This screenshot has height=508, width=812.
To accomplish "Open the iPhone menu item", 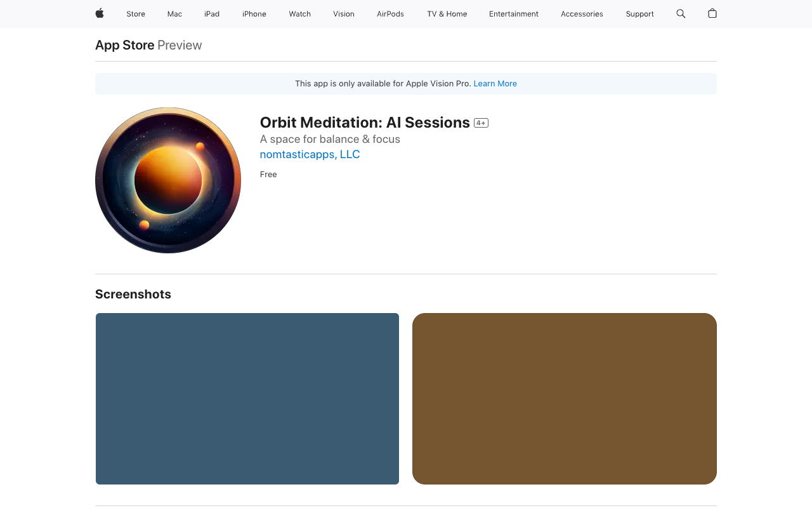I will 254,14.
